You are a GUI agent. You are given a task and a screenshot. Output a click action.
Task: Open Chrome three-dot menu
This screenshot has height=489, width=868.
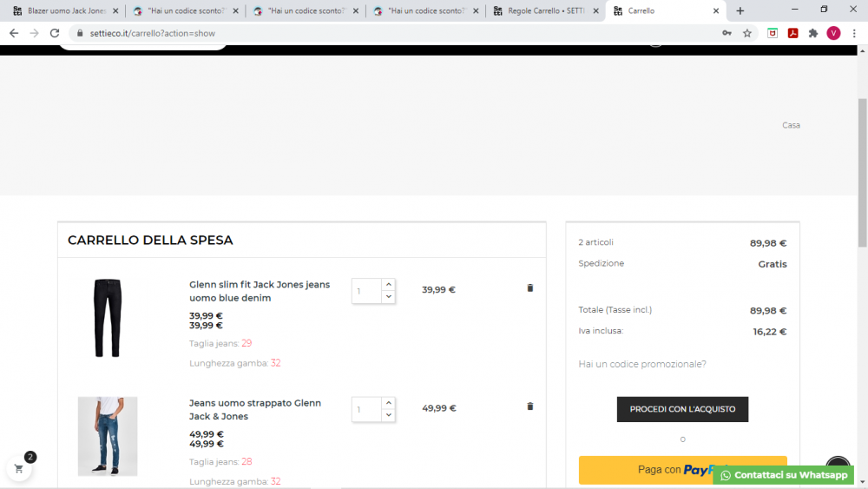tap(854, 33)
